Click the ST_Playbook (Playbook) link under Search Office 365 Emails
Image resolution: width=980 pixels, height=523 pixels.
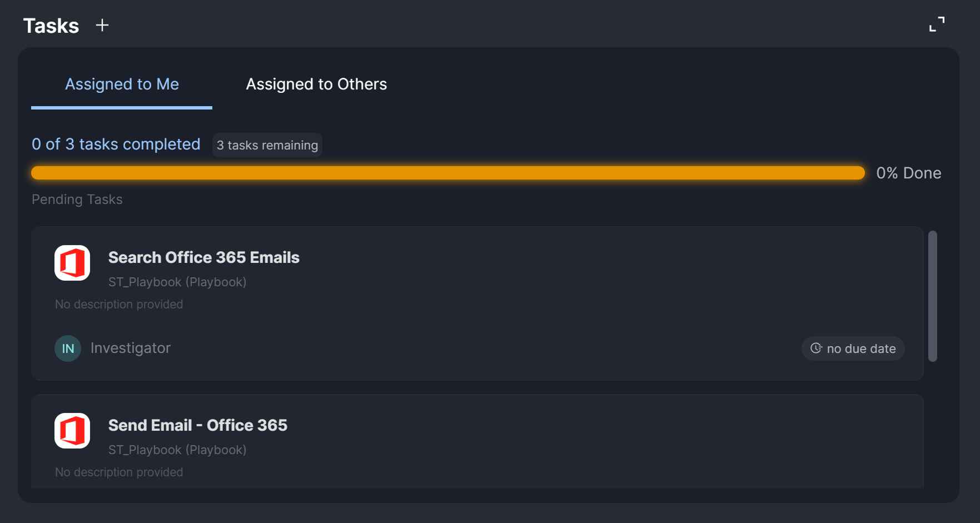coord(177,282)
